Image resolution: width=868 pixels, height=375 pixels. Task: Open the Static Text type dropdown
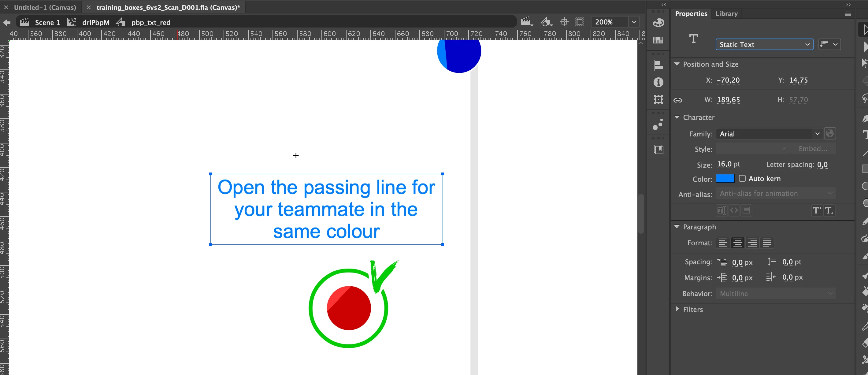point(764,44)
